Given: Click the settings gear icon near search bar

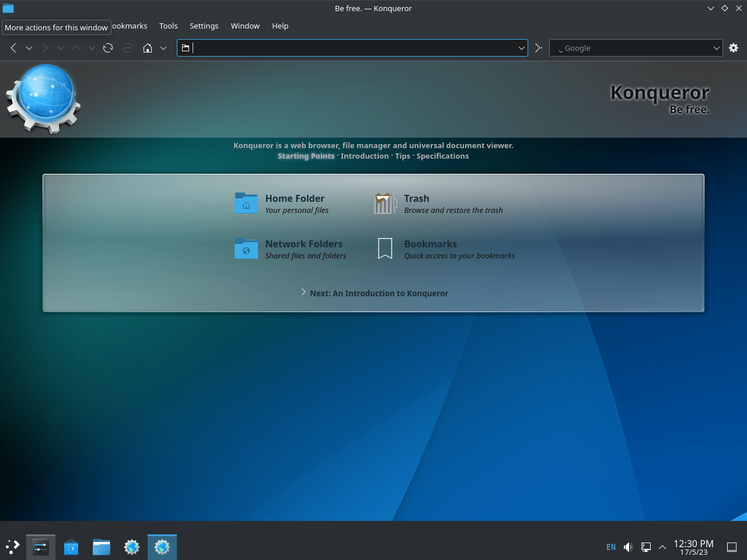Looking at the screenshot, I should [x=734, y=48].
